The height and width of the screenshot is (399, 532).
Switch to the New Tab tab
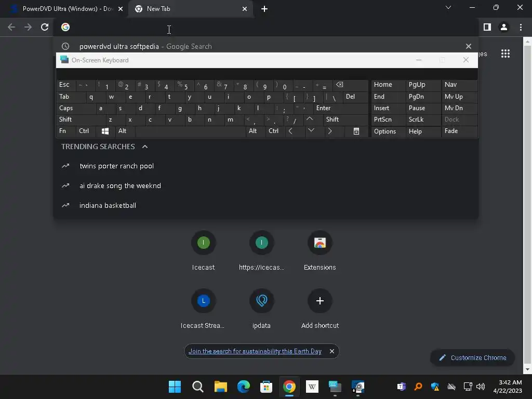[191, 9]
